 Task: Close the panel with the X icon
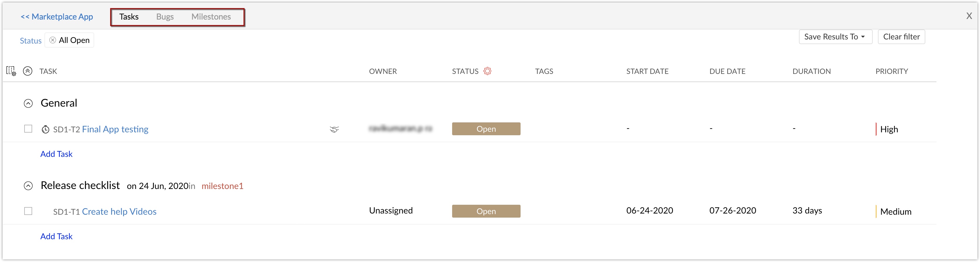click(969, 16)
